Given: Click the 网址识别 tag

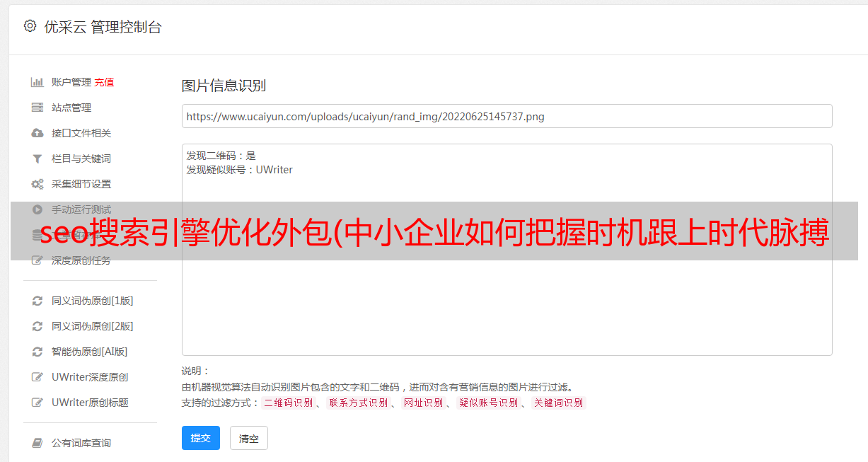Looking at the screenshot, I should (x=423, y=403).
